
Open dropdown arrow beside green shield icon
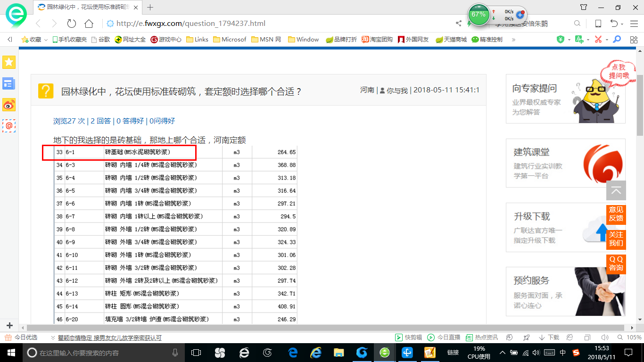click(569, 40)
